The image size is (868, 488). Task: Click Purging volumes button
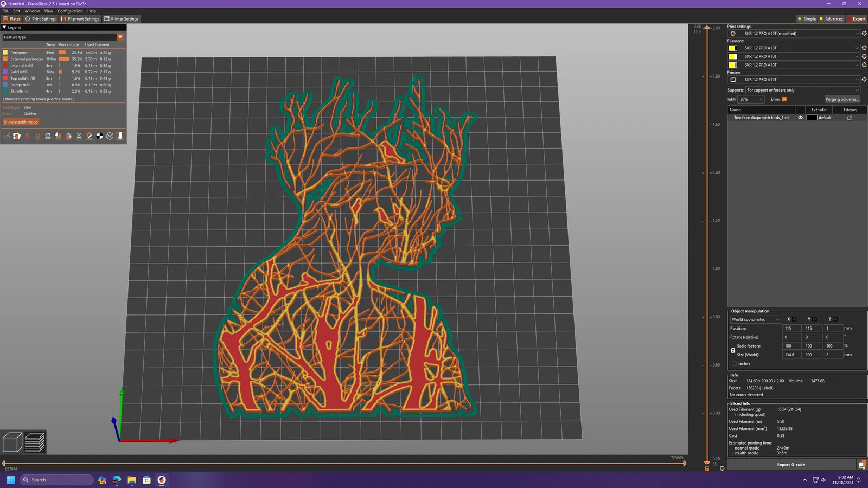click(842, 99)
